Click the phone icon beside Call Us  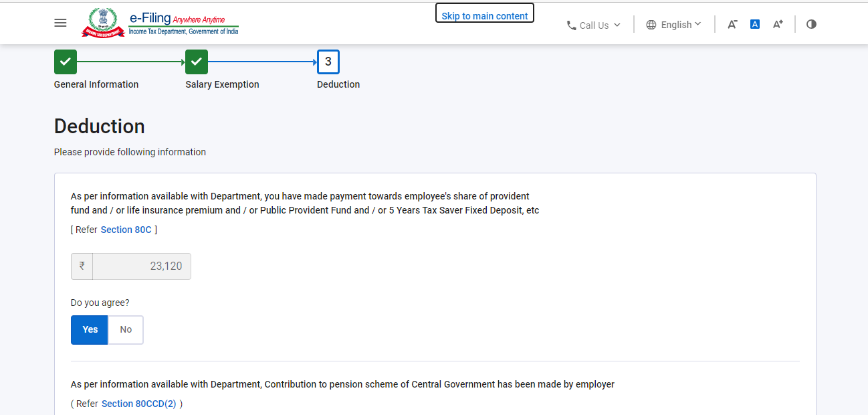[x=571, y=25]
